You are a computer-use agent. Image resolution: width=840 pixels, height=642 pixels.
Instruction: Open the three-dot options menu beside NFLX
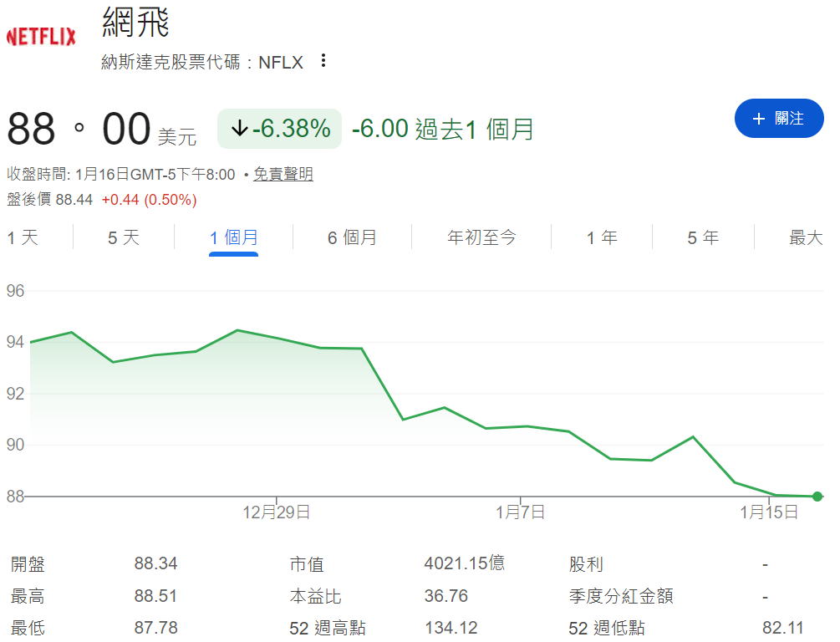click(324, 60)
